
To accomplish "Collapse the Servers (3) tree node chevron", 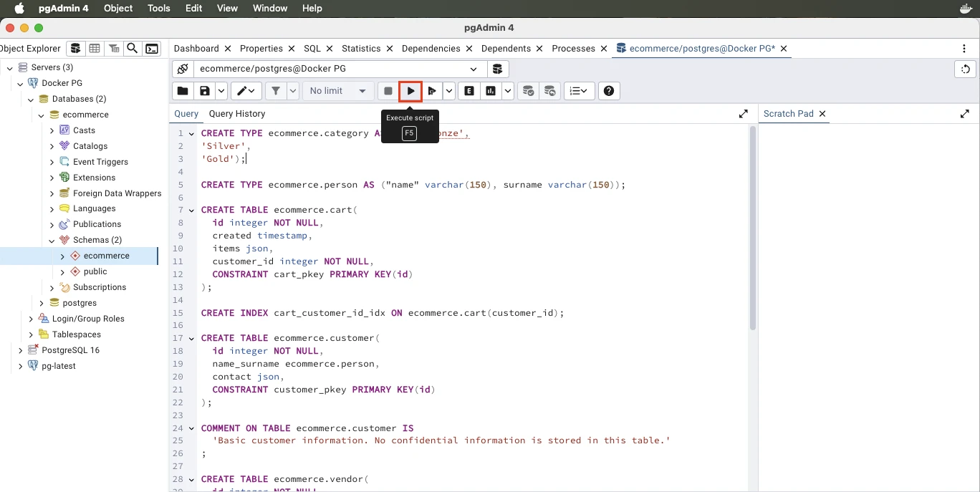I will coord(10,67).
